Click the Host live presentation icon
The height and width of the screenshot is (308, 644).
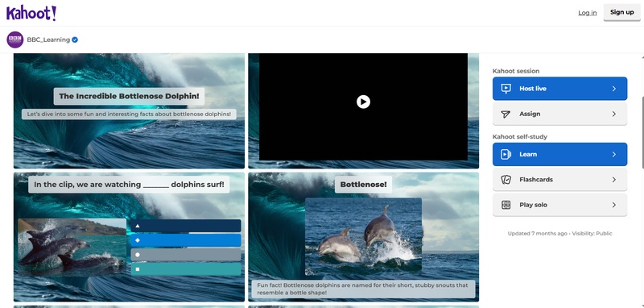506,89
